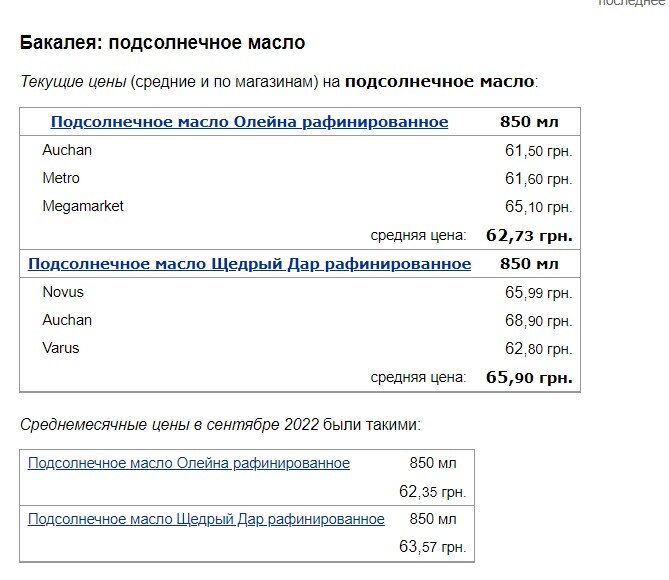
Task: Click the 61,50 грн. price
Action: (x=538, y=151)
